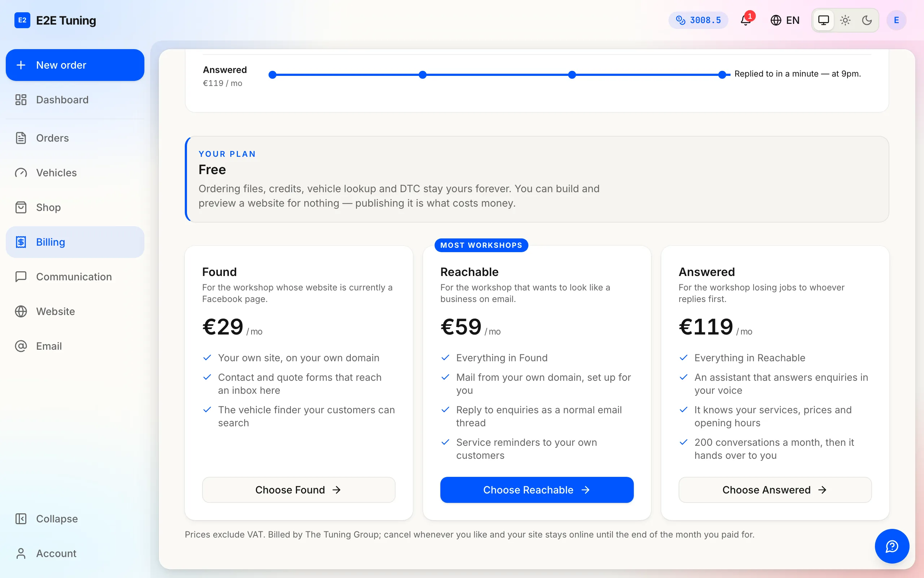Click the Billing receipt icon

point(21,242)
